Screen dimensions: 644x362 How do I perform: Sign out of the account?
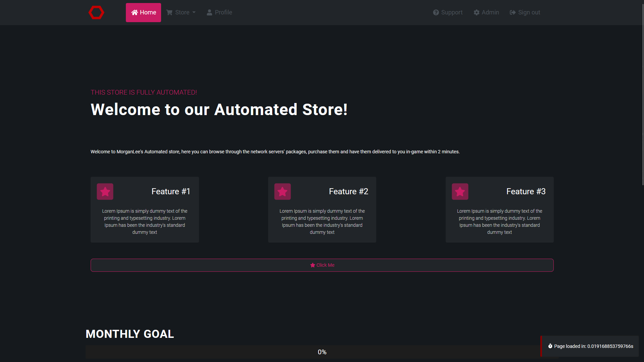[x=525, y=12]
